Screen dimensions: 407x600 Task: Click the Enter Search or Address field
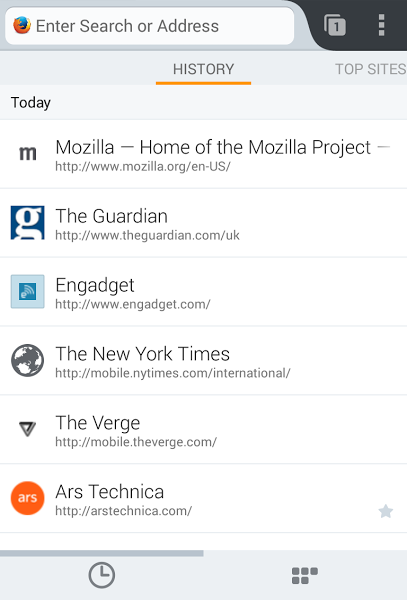tap(150, 26)
